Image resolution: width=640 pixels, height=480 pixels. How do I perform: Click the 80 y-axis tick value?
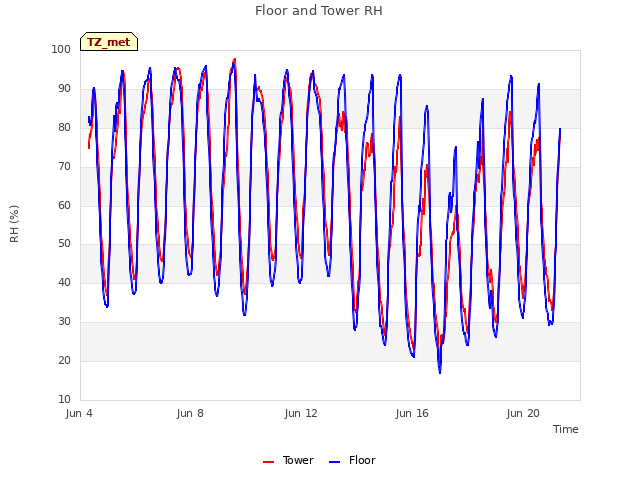click(64, 127)
